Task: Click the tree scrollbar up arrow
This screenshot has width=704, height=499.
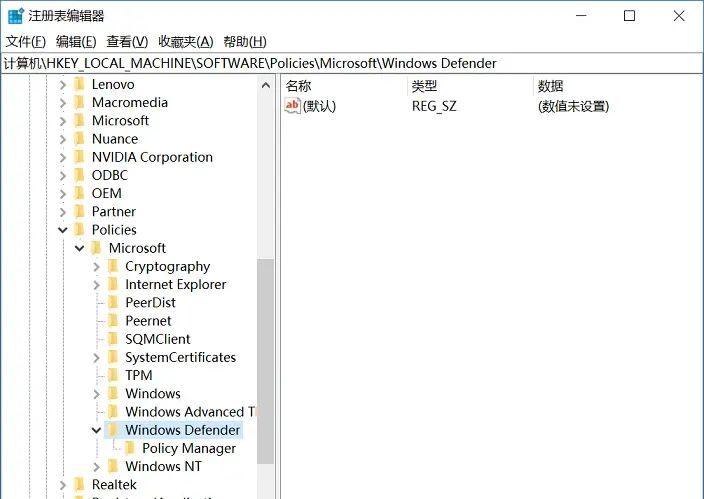Action: pos(266,85)
